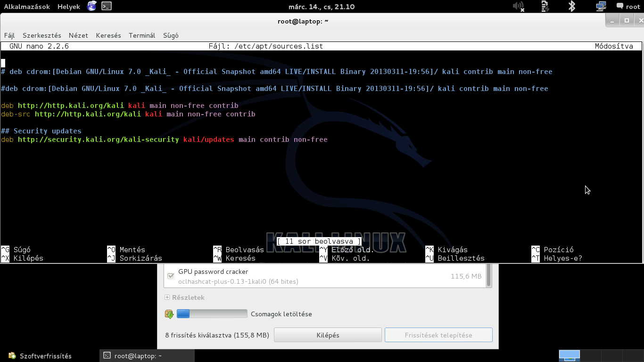
Task: Open the Iceweasel browser launcher icon
Action: (x=92, y=6)
